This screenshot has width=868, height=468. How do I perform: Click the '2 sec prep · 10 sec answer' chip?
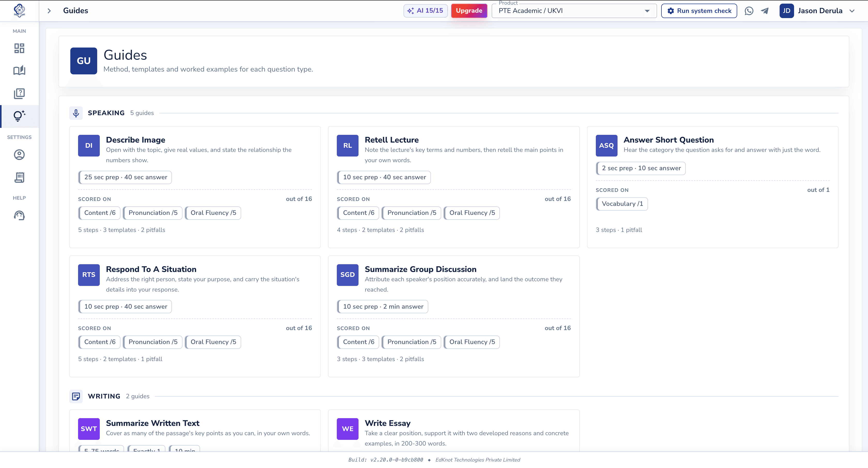[641, 168]
